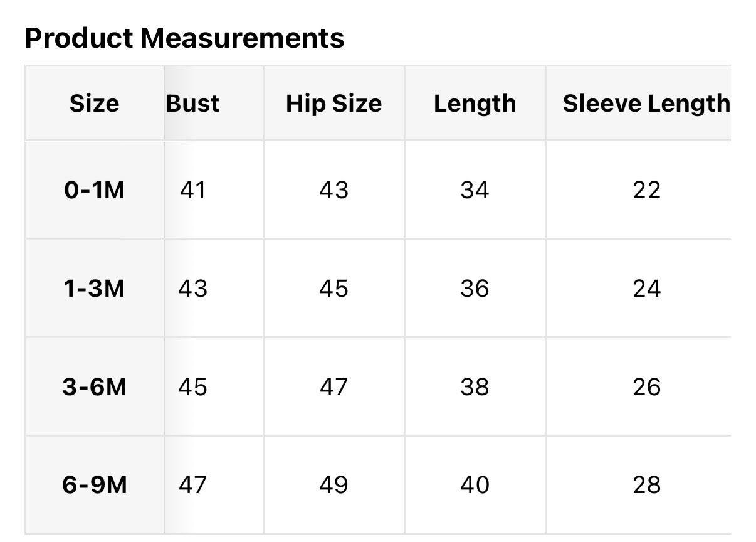Select length value 40 for 6-9M

coord(475,485)
